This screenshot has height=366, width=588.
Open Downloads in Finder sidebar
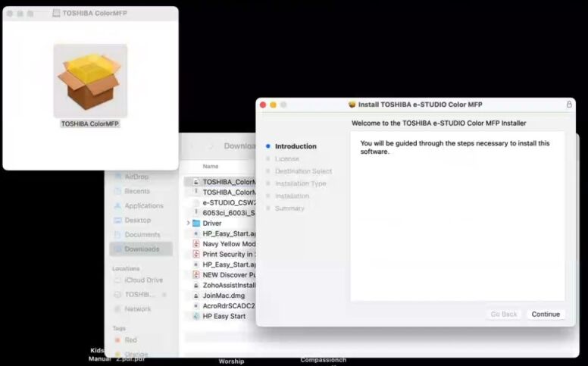(142, 249)
